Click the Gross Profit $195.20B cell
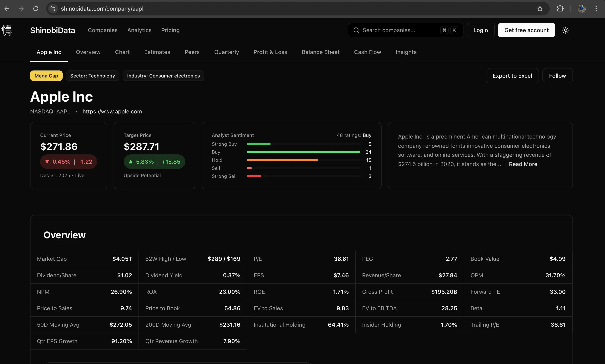 click(409, 292)
